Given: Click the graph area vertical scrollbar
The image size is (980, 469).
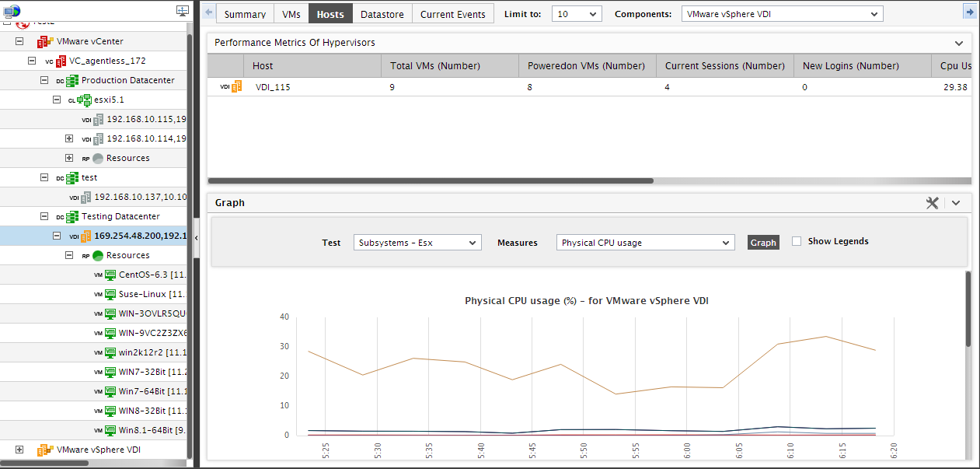Looking at the screenshot, I should [968, 309].
